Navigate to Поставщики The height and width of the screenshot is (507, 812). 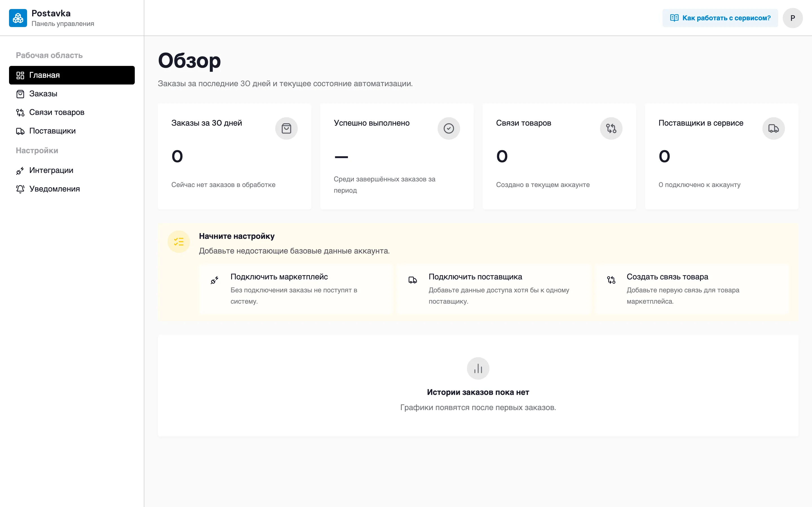click(x=72, y=131)
